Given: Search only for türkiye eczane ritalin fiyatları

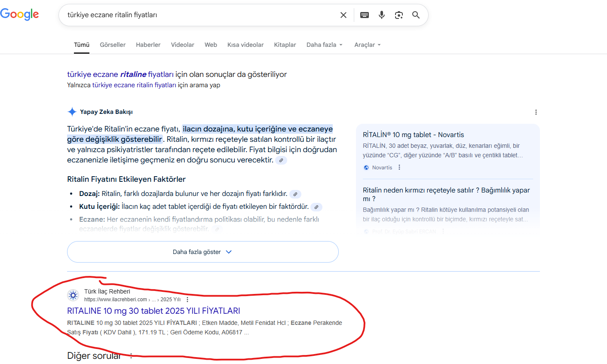Looking at the screenshot, I should (134, 85).
